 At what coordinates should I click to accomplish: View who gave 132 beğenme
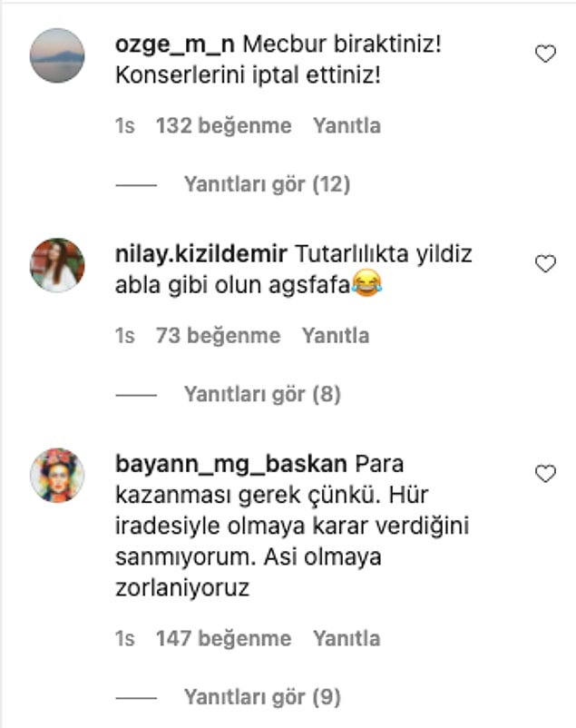tap(224, 126)
